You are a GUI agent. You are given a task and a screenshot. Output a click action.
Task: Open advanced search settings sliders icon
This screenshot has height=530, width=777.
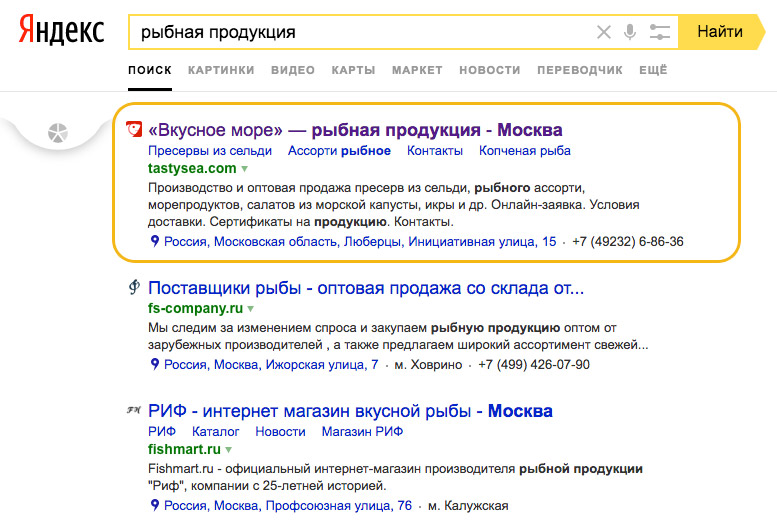660,32
